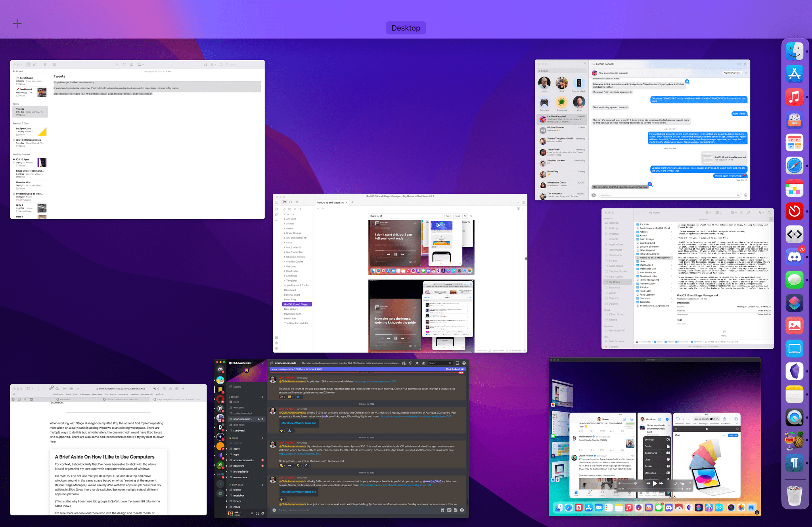Toggle Discord member list
The width and height of the screenshot is (812, 527).
click(424, 363)
